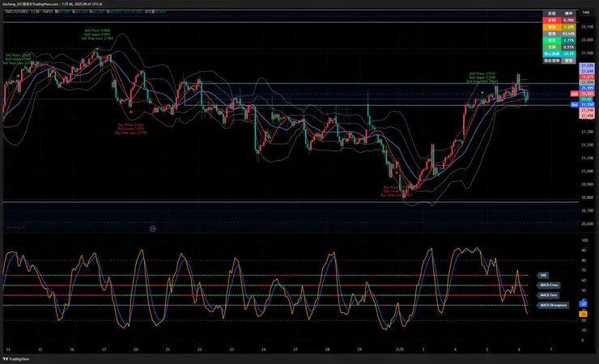Click the date label 27 on time axis

[295, 349]
